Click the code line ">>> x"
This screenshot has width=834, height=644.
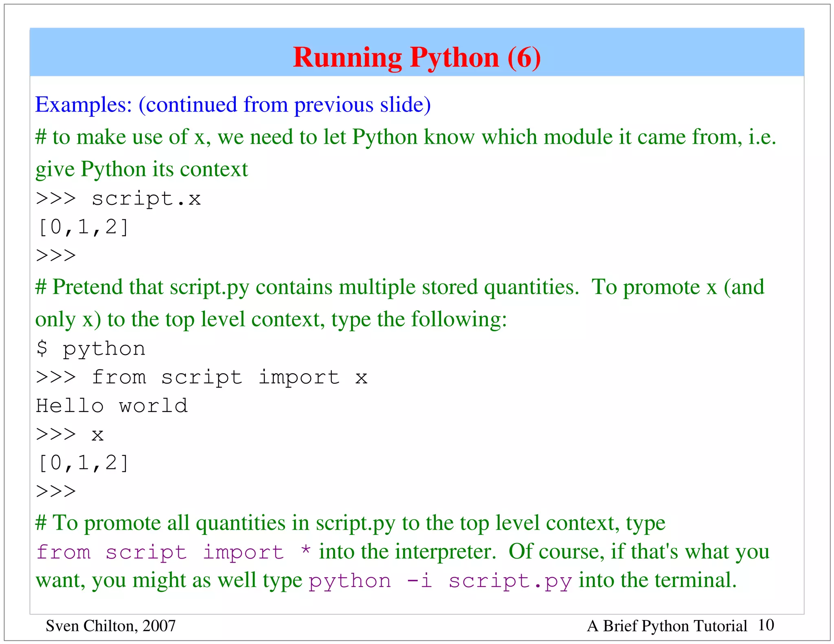pos(70,435)
